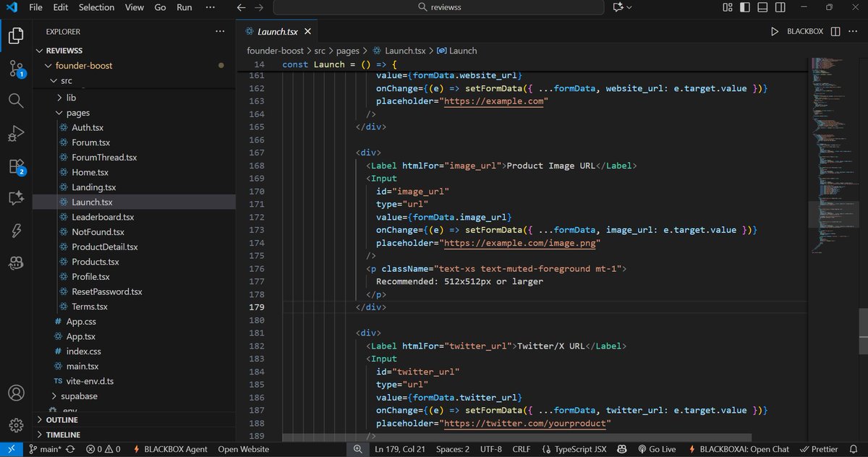Click the Run play icon in editor toolbar

(775, 32)
